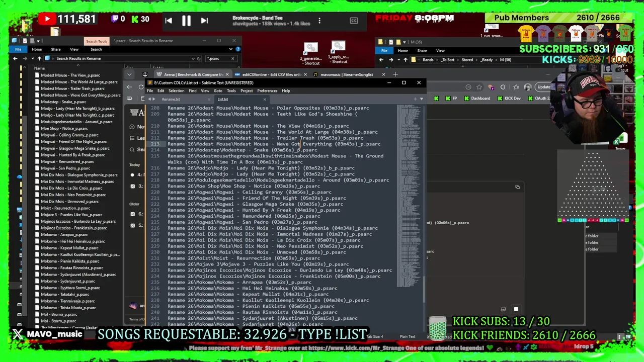
Task: Click the Sublime tab scroll left arrow
Action: [150, 99]
